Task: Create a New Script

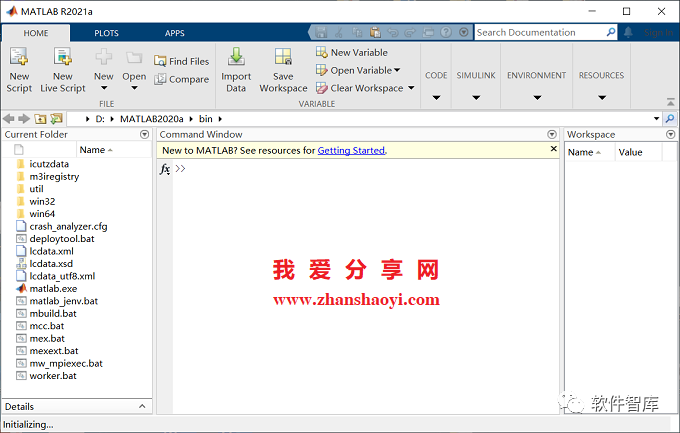Action: (19, 69)
